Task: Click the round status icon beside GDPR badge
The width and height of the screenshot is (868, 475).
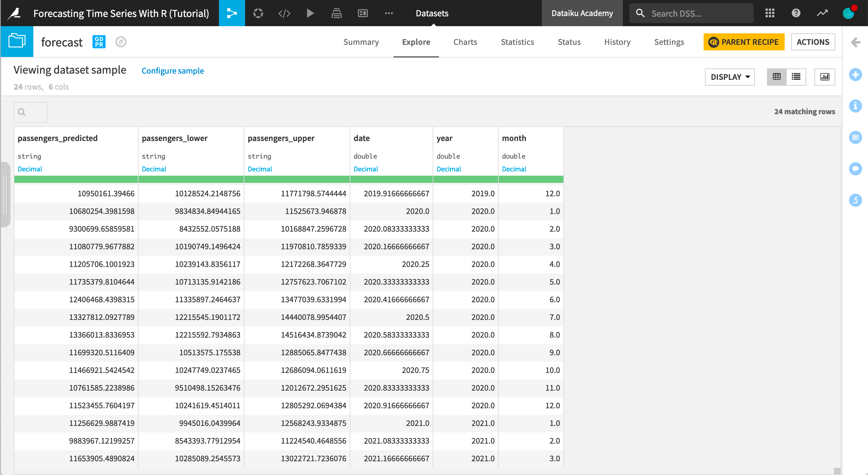Action: coord(121,42)
